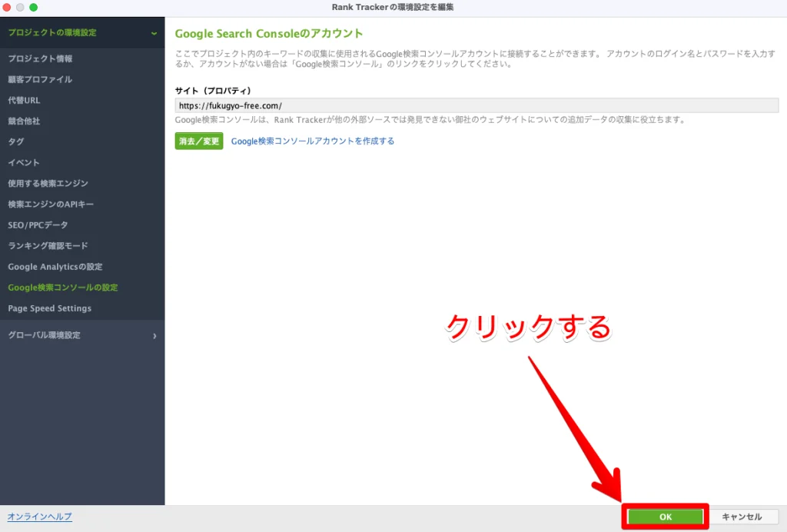Screen dimensions: 787x532
Task: Select Google検索コンソールの設定 item
Action: click(x=63, y=288)
